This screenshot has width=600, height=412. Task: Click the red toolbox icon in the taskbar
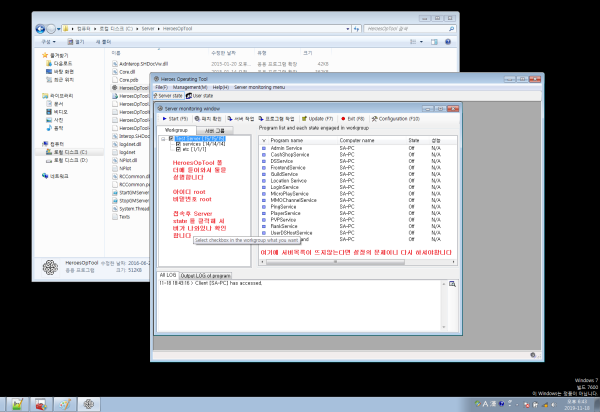tap(41, 404)
